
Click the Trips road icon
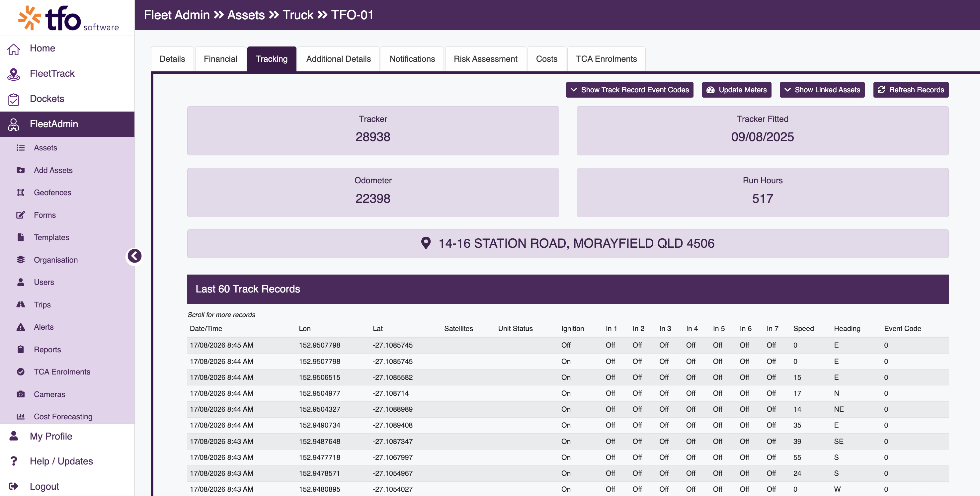pyautogui.click(x=21, y=304)
